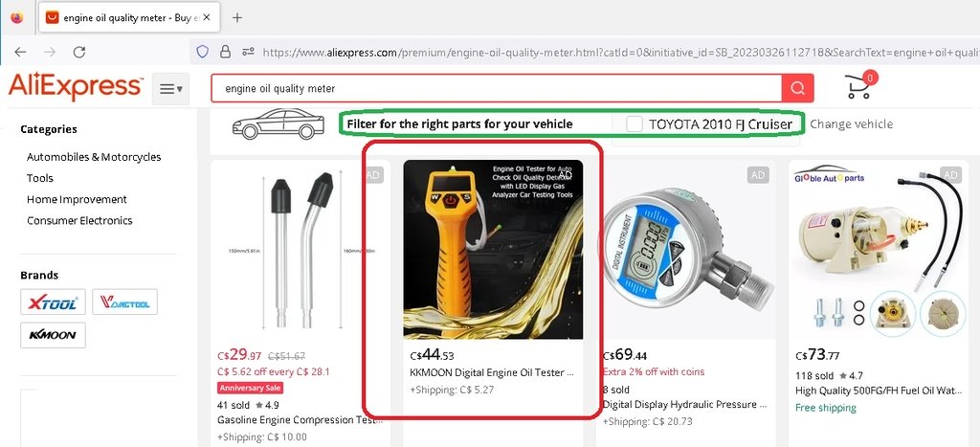Click the AliExpress logo
Image resolution: width=980 pixels, height=447 pixels.
tap(76, 87)
